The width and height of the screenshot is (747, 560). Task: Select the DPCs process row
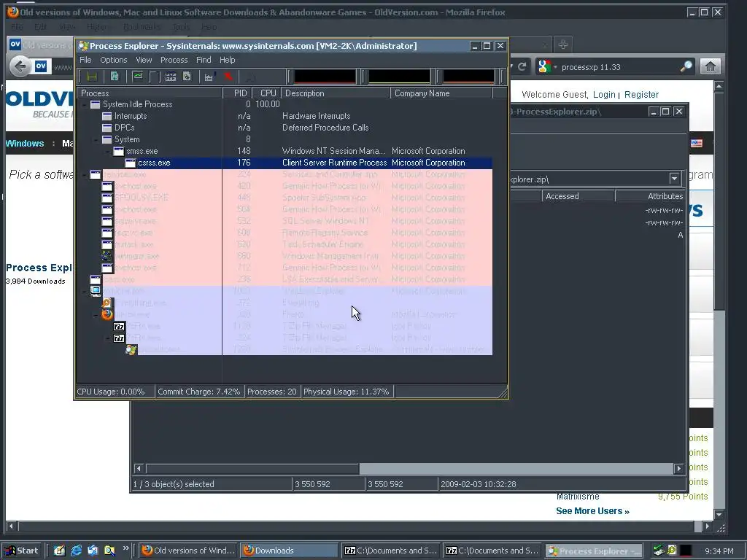click(x=285, y=128)
